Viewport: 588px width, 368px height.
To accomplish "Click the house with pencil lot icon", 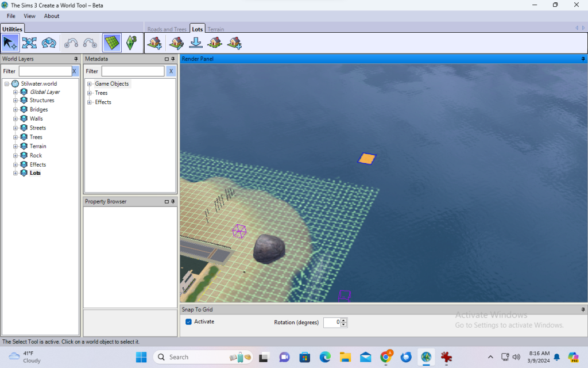I will coord(176,43).
